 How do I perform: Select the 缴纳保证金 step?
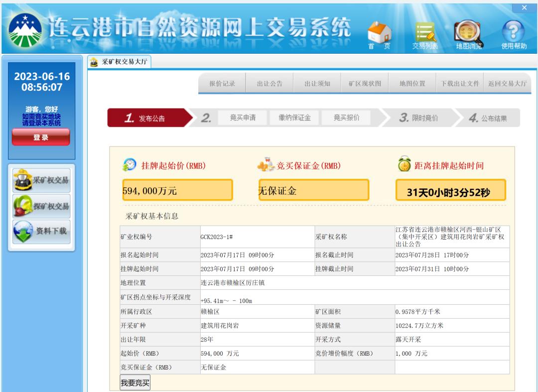[x=294, y=118]
